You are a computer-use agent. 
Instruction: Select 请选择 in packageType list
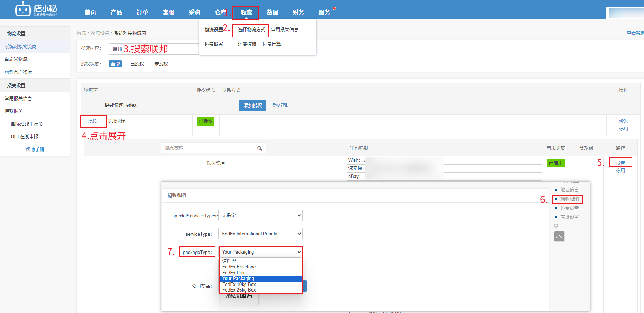(x=261, y=261)
